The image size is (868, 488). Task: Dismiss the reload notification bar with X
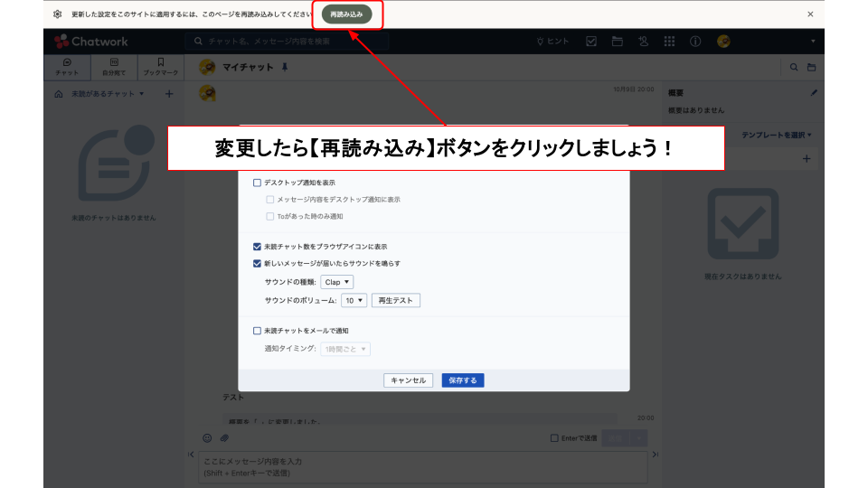tap(810, 14)
